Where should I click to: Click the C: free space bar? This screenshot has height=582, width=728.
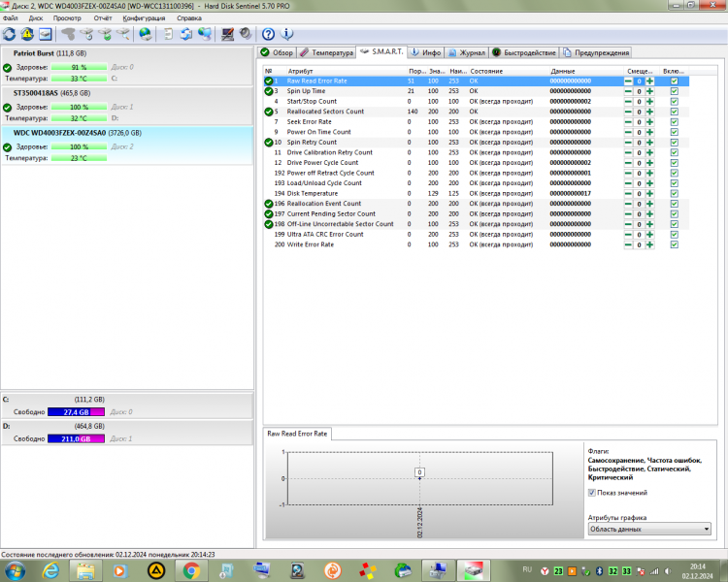pyautogui.click(x=76, y=411)
